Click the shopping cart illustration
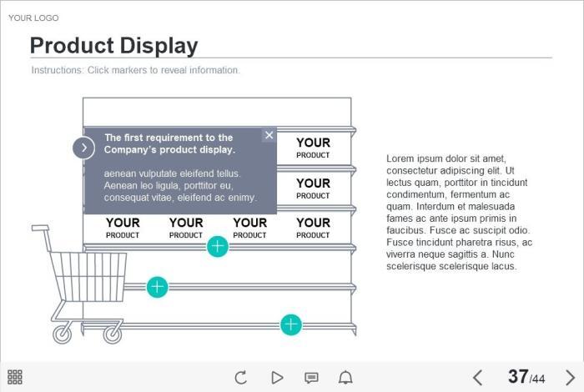 (x=79, y=284)
